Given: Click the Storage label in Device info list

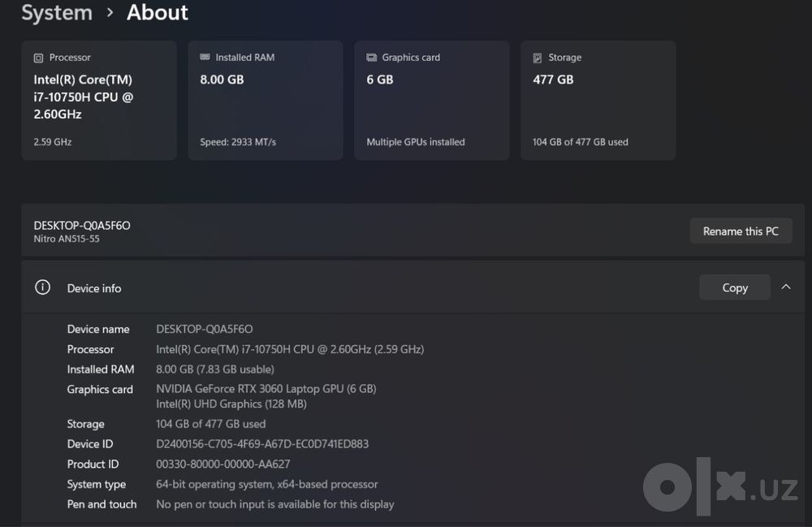Looking at the screenshot, I should coord(85,424).
